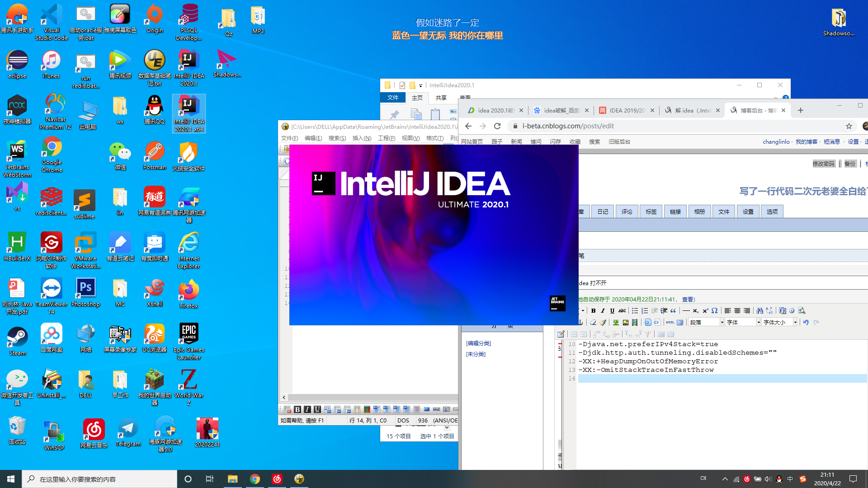
Task: Open 新闻 link in cnblogs navigation
Action: click(x=516, y=141)
